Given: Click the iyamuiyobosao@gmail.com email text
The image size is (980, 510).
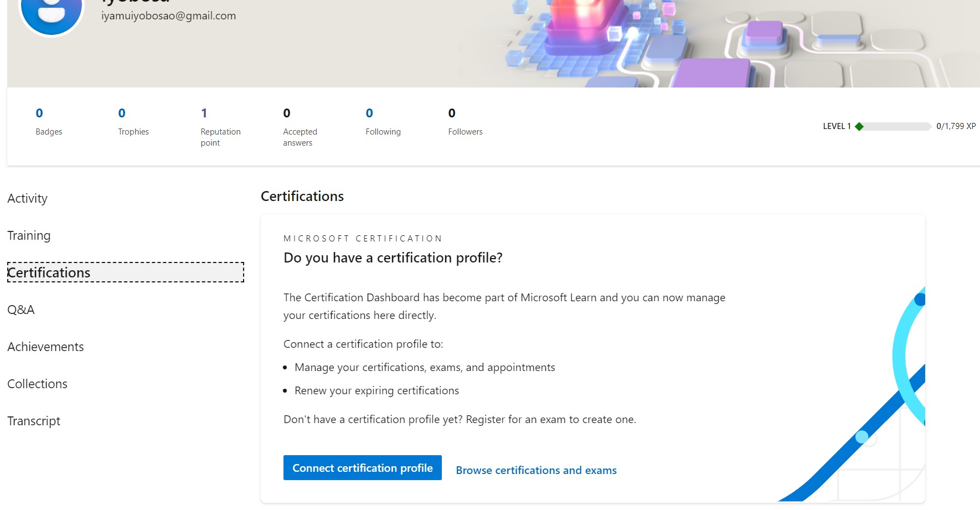Looking at the screenshot, I should click(168, 16).
